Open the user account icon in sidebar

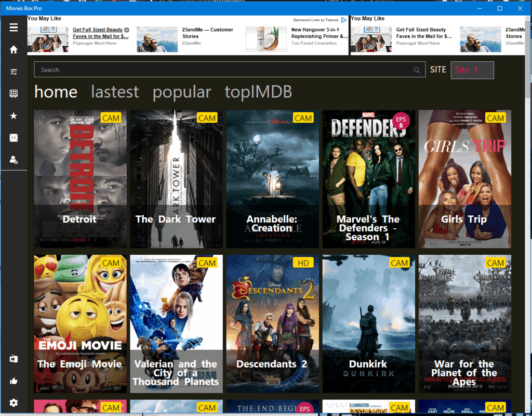(x=14, y=160)
